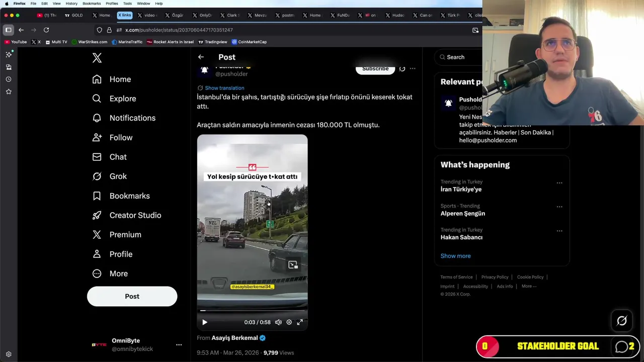Open Grok from the sidebar
644x362 pixels.
pos(110,176)
